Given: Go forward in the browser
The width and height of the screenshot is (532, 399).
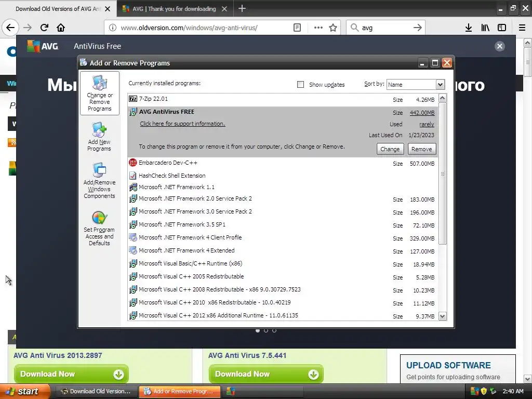Looking at the screenshot, I should click(x=28, y=28).
